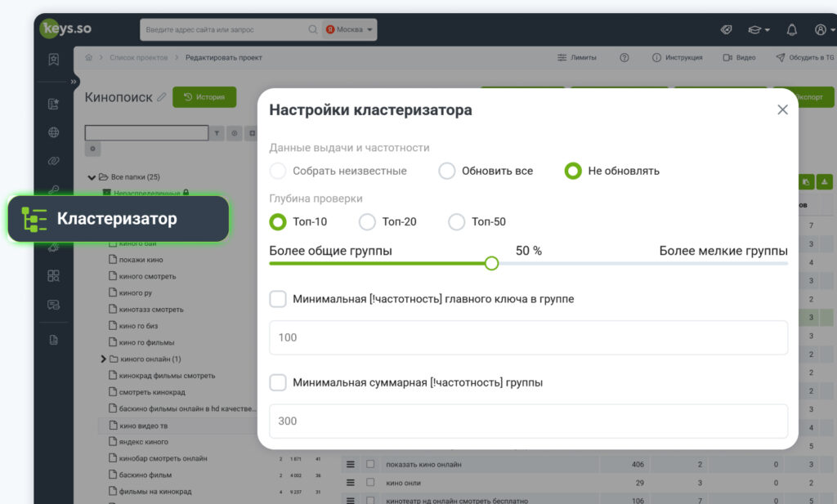Click the globe sidebar icon
This screenshot has width=837, height=504.
click(53, 132)
